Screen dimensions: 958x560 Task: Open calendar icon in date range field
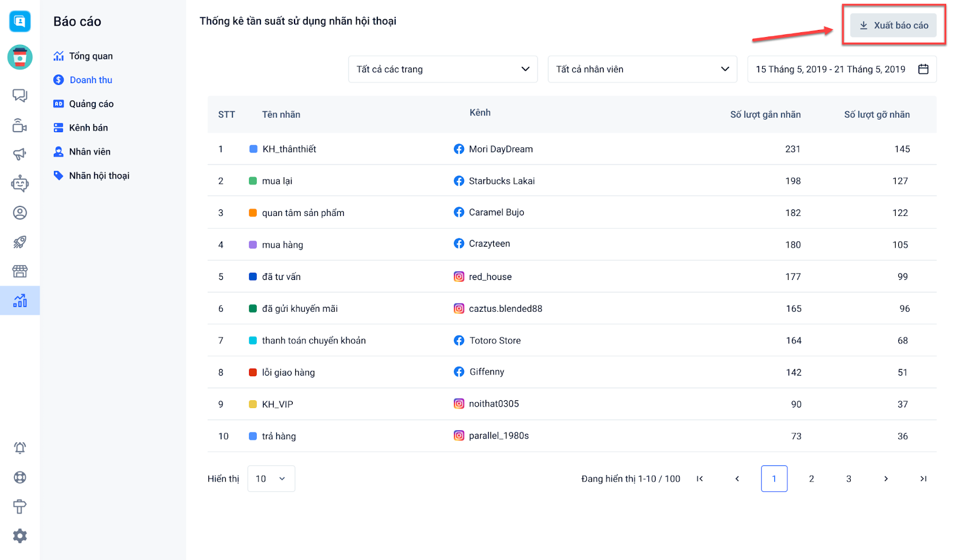(923, 69)
